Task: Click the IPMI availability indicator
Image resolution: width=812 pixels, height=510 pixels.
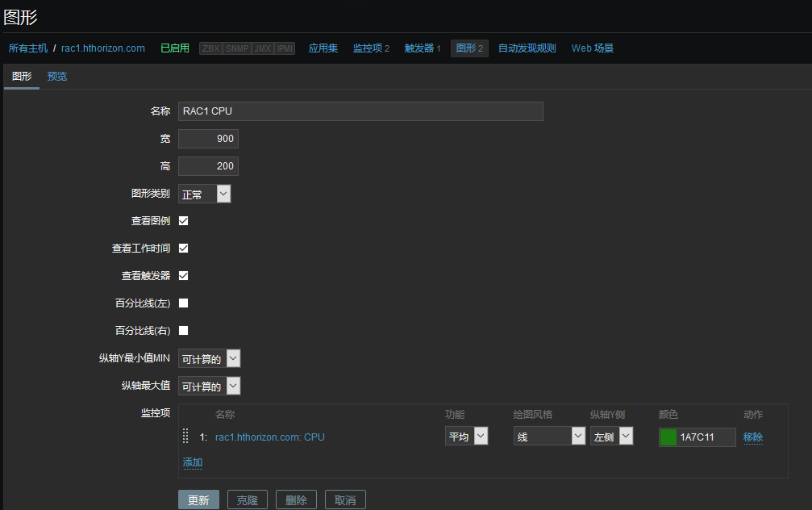Action: click(x=285, y=48)
